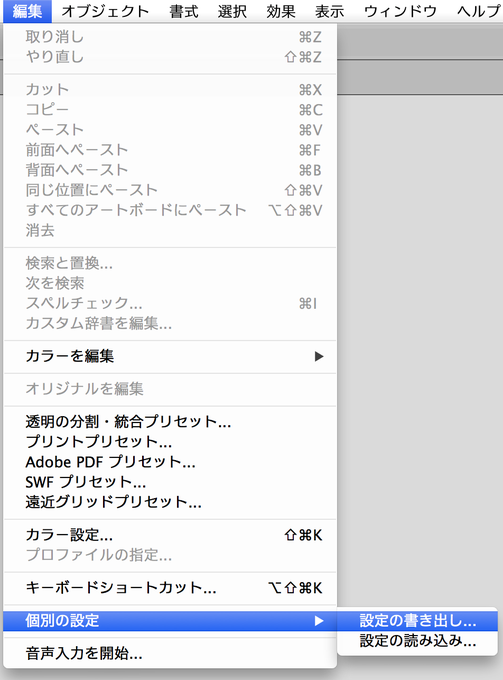Viewport: 503px width, 680px height.
Task: Open the 表示 menu
Action: coord(330,11)
